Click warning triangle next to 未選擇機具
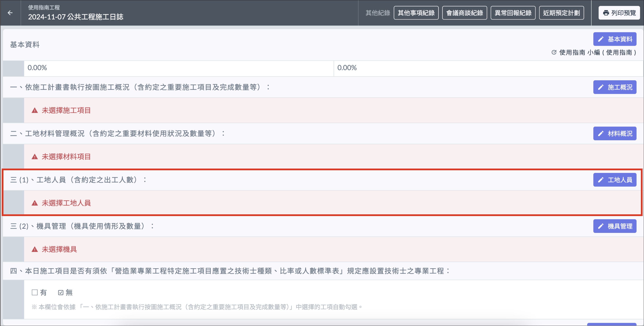The image size is (644, 326). (x=35, y=249)
